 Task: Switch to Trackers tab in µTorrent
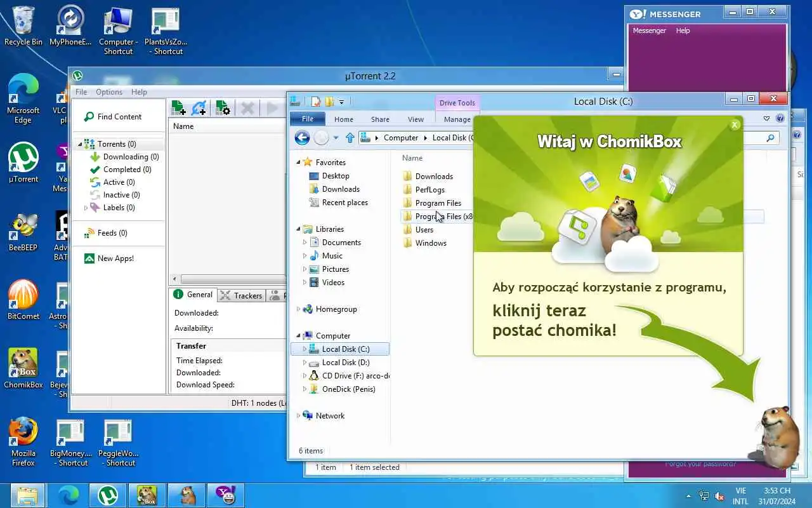pyautogui.click(x=241, y=295)
